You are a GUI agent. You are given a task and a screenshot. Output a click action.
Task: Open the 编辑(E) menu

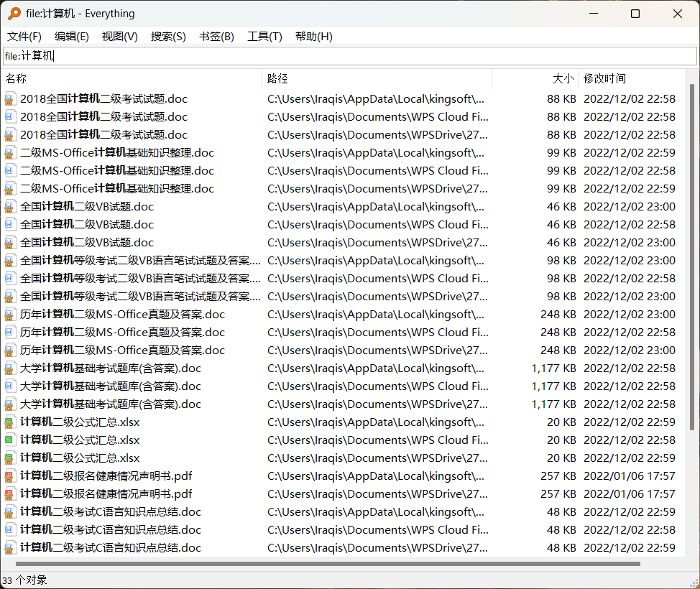click(71, 37)
